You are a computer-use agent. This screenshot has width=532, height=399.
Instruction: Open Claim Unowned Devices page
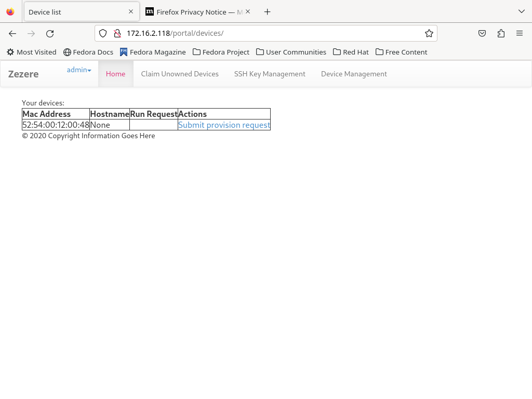click(180, 74)
